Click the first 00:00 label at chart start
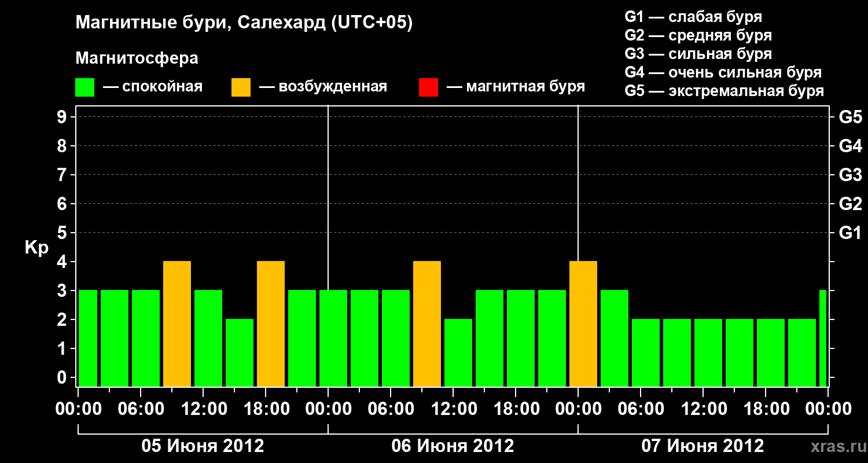 click(x=78, y=409)
